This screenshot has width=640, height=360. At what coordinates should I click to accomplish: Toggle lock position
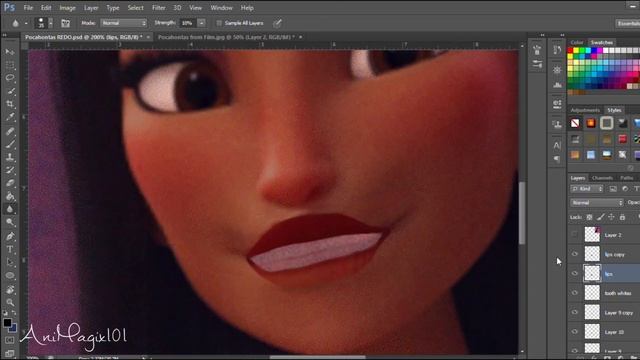611,217
